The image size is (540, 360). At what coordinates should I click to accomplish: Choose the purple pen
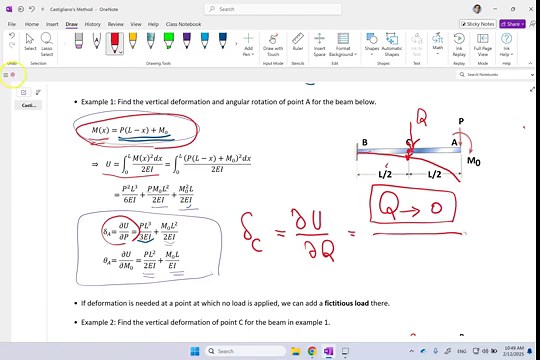pos(187,41)
